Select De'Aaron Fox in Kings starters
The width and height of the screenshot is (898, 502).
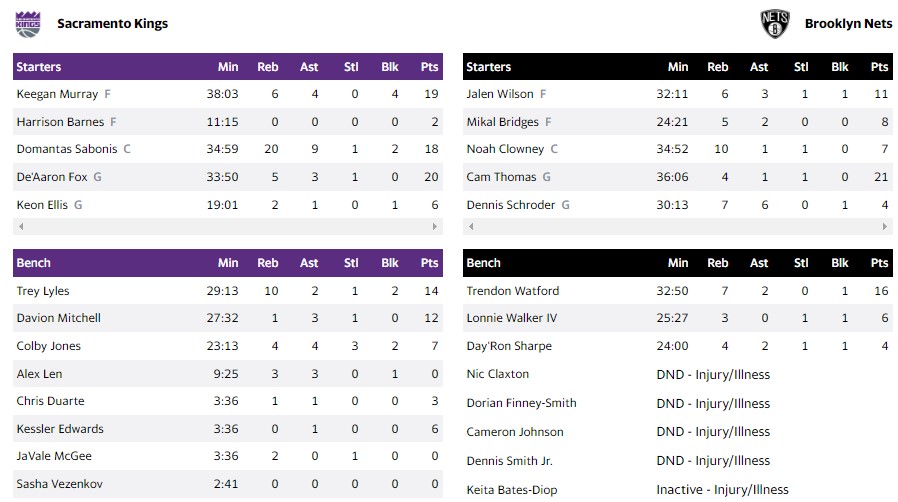(x=53, y=177)
